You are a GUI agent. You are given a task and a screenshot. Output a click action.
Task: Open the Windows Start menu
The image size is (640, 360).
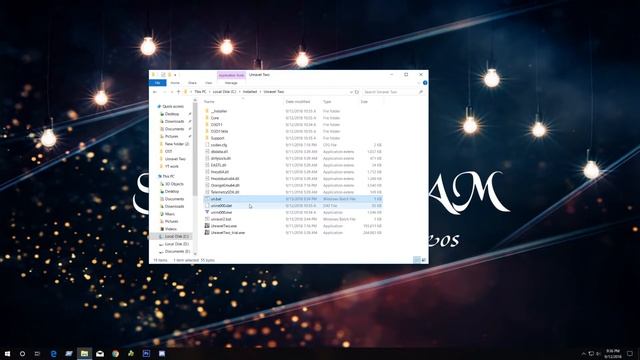pyautogui.click(x=7, y=353)
